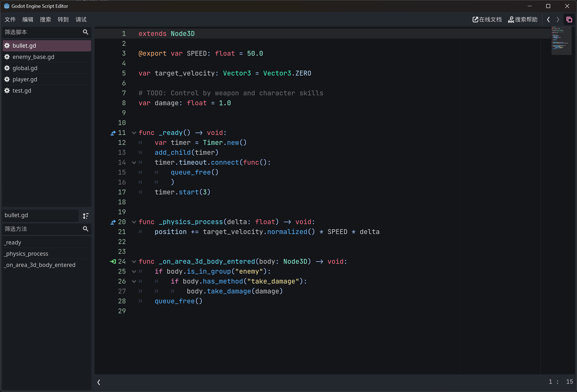Click the code minimap to jump in the file
Viewport: 577px width, 392px height.
pyautogui.click(x=561, y=41)
